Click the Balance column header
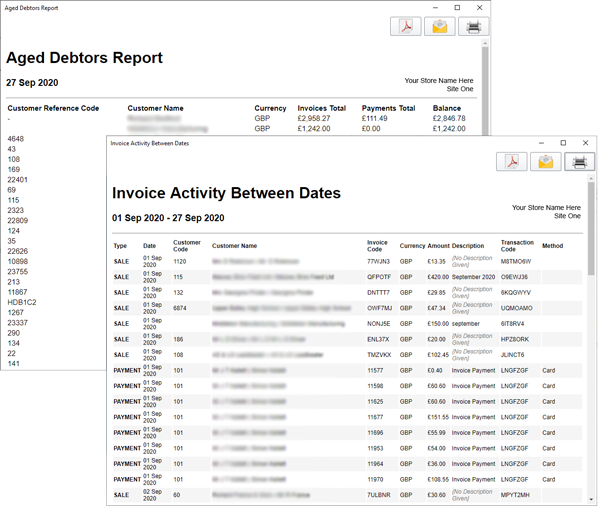This screenshot has width=600, height=509. [447, 108]
